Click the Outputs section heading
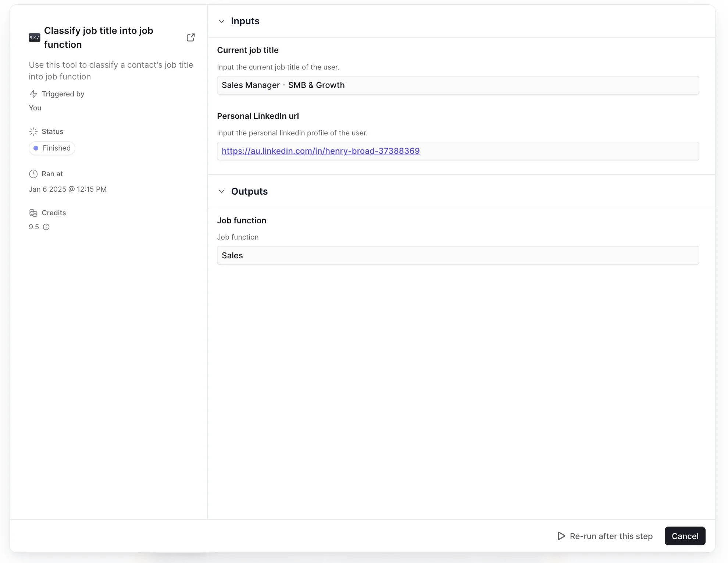Image resolution: width=728 pixels, height=563 pixels. [249, 191]
